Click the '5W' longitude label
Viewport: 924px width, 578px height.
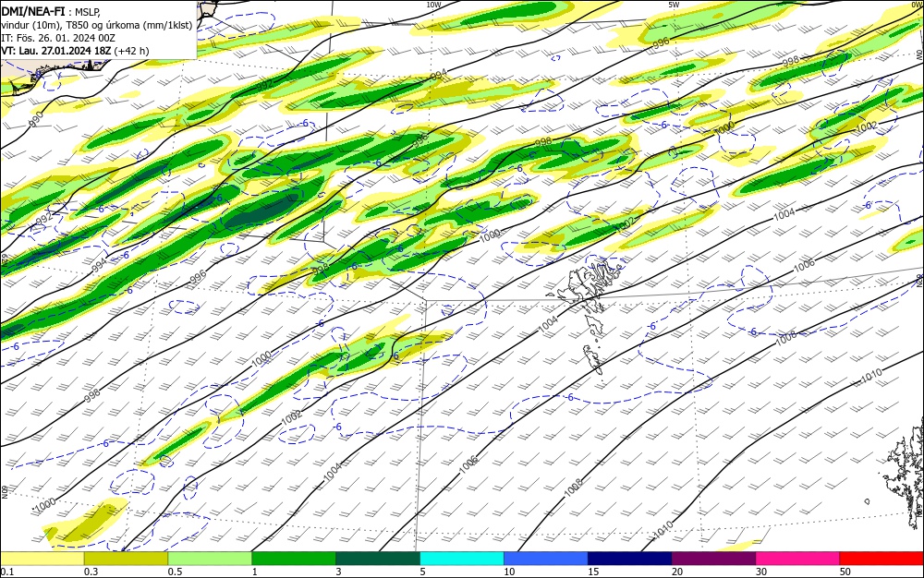coord(674,4)
